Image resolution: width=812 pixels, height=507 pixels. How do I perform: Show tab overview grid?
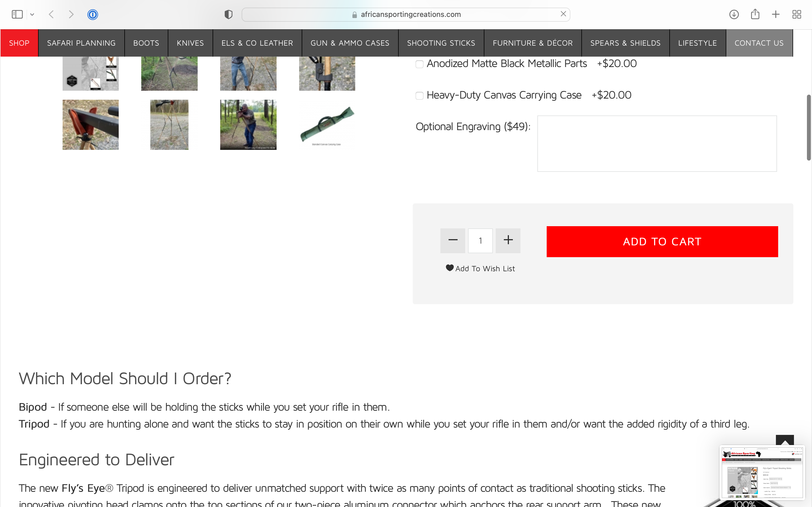[796, 14]
